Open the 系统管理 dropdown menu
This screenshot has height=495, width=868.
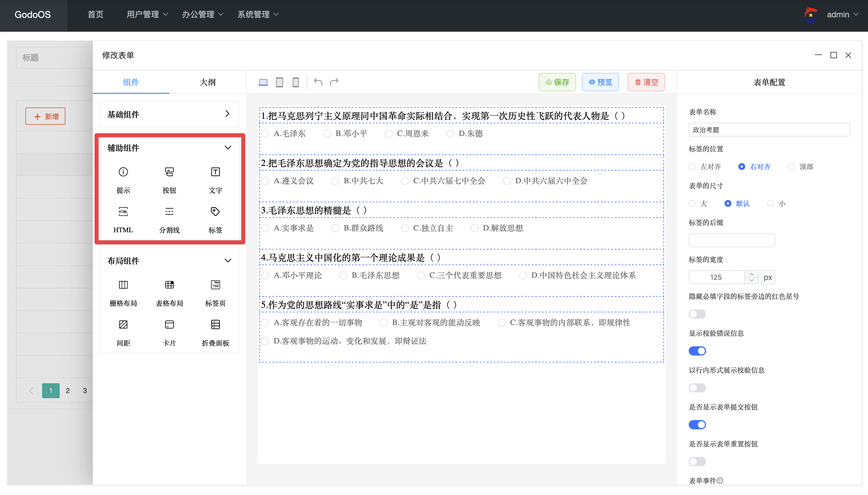pyautogui.click(x=258, y=14)
